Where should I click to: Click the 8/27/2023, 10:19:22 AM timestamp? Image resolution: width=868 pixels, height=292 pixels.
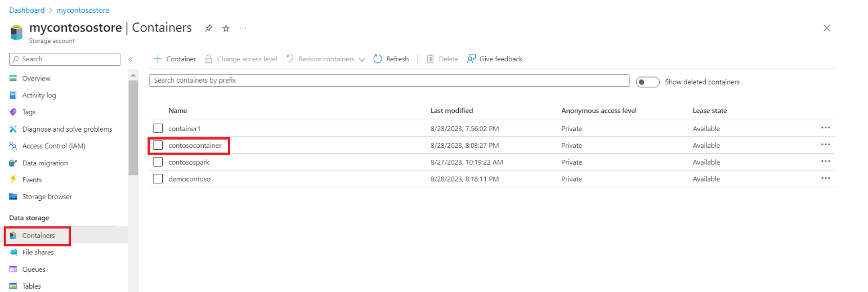(x=467, y=162)
